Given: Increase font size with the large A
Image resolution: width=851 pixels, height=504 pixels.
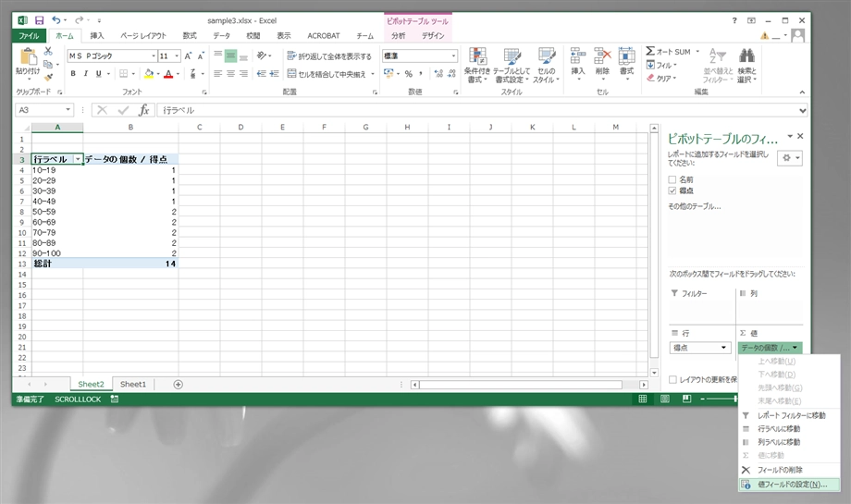Looking at the screenshot, I should tap(188, 55).
